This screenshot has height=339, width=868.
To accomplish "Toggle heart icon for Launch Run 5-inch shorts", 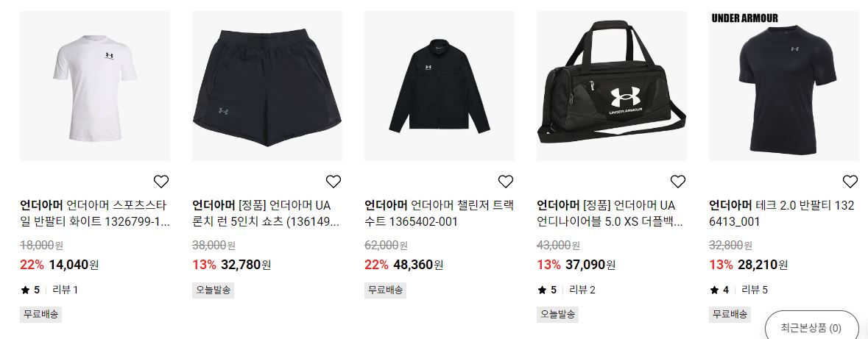I will pos(334,182).
